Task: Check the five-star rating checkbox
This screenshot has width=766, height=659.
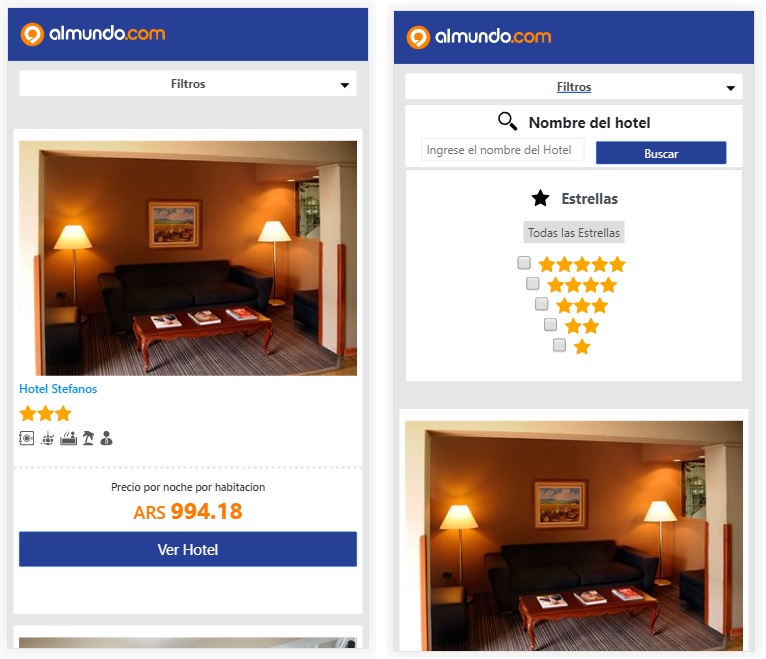Action: (x=524, y=262)
